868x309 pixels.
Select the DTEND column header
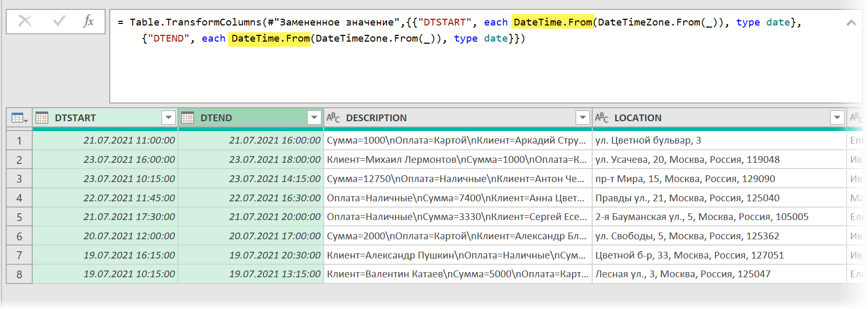pos(251,118)
